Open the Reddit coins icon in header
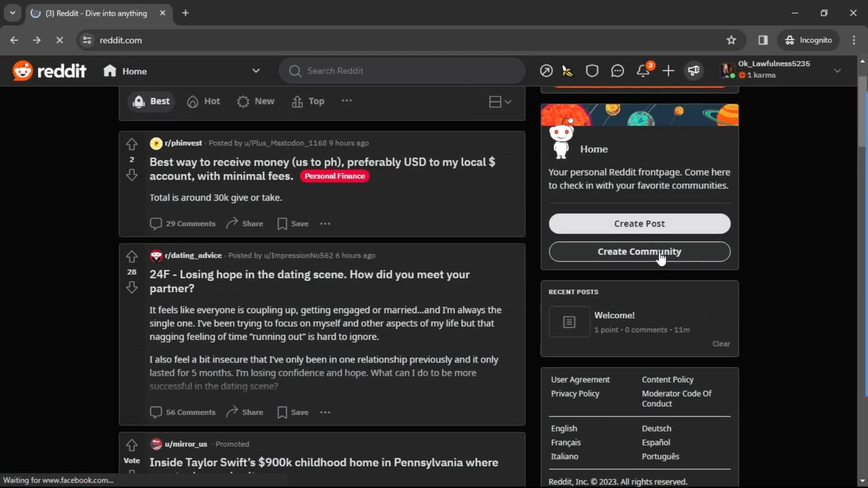The width and height of the screenshot is (868, 488). 568,71
